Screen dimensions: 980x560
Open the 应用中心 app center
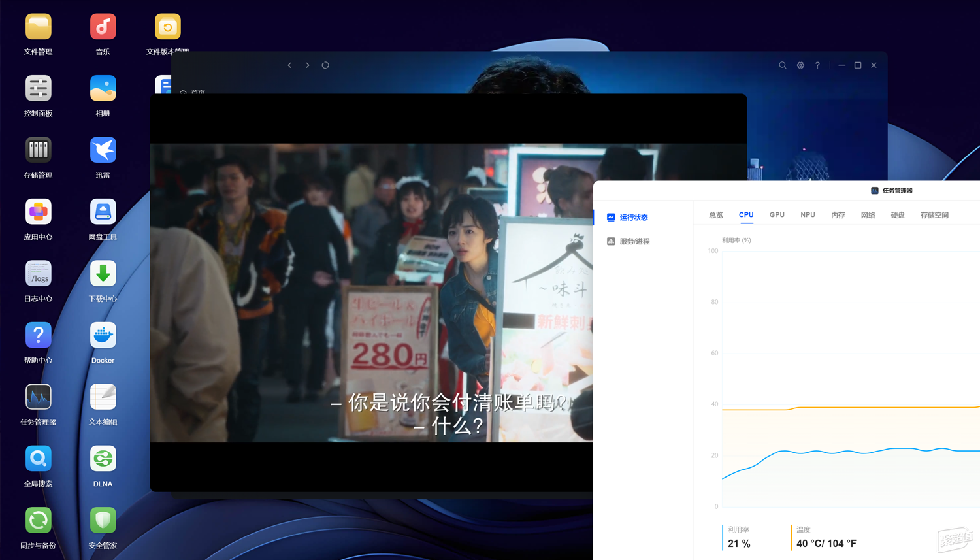38,212
